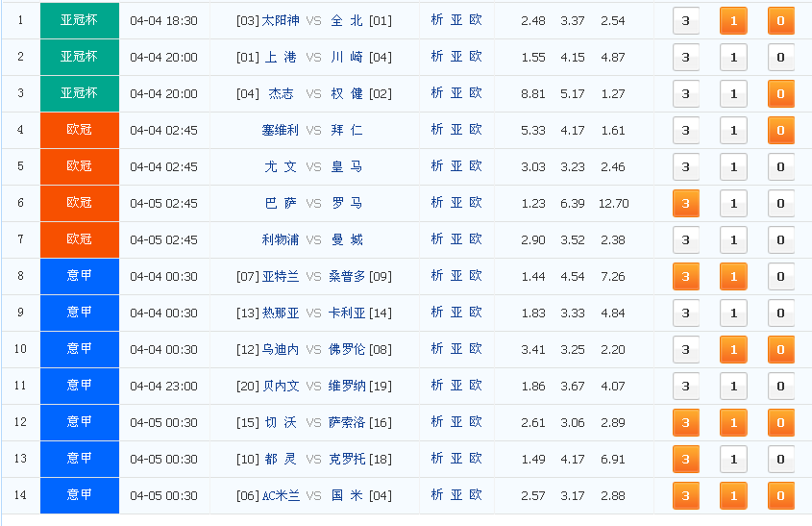Viewport: 812px width, 526px height.
Task: Open team page for 巴萨
Action: pyautogui.click(x=281, y=204)
